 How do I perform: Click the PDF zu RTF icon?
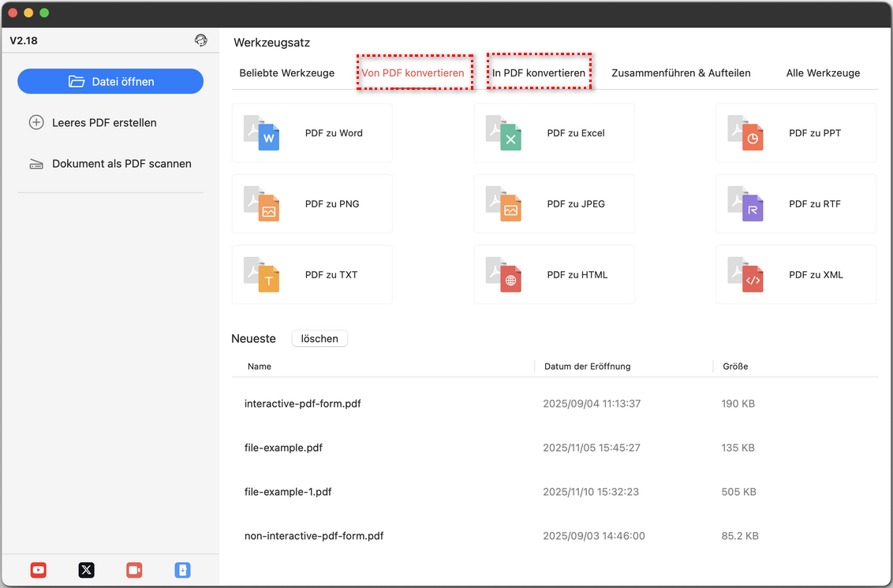[x=746, y=204]
